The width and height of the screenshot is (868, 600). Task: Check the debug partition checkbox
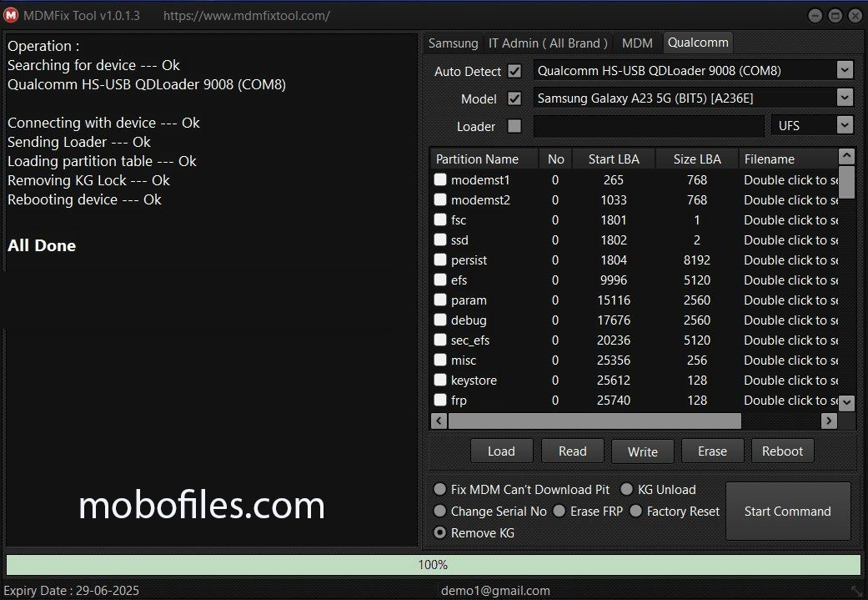click(440, 320)
